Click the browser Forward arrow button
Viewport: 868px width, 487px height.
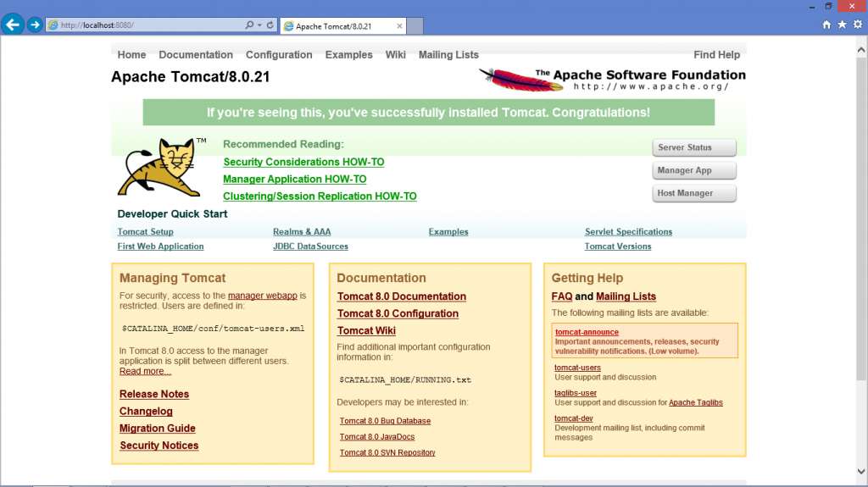pos(35,25)
